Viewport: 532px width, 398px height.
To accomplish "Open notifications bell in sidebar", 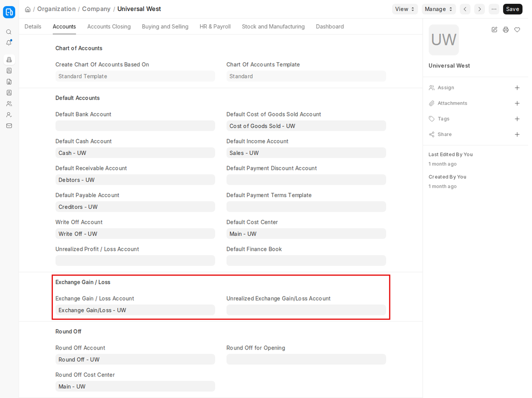I will coord(9,43).
